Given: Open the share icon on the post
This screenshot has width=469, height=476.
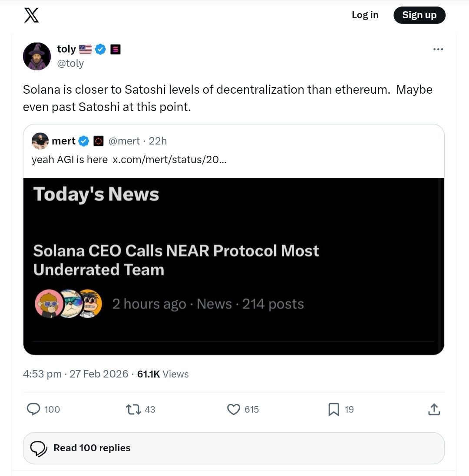Looking at the screenshot, I should pos(434,409).
